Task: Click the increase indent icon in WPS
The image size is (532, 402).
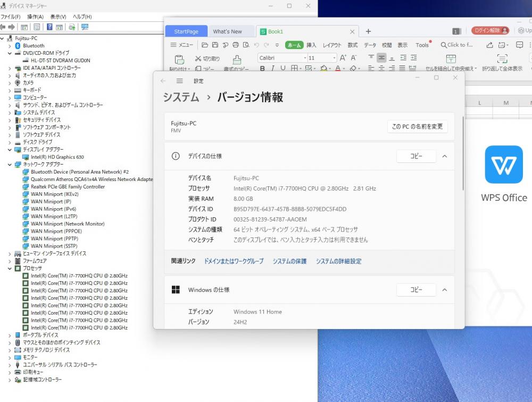Action: coord(413,58)
